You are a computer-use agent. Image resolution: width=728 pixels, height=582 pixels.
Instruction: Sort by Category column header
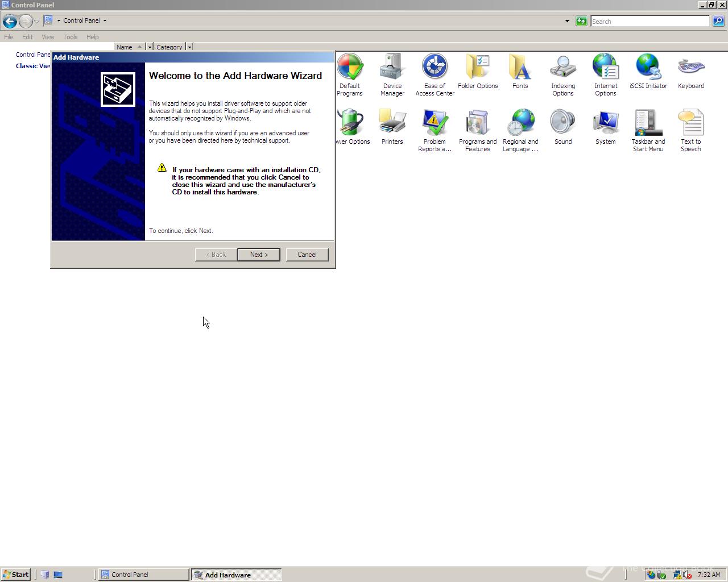(x=169, y=47)
